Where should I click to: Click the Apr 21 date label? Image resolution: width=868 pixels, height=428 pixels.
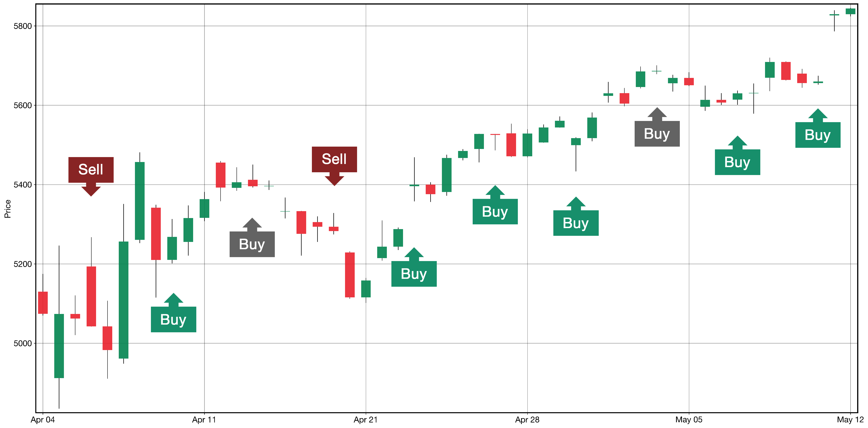366,420
